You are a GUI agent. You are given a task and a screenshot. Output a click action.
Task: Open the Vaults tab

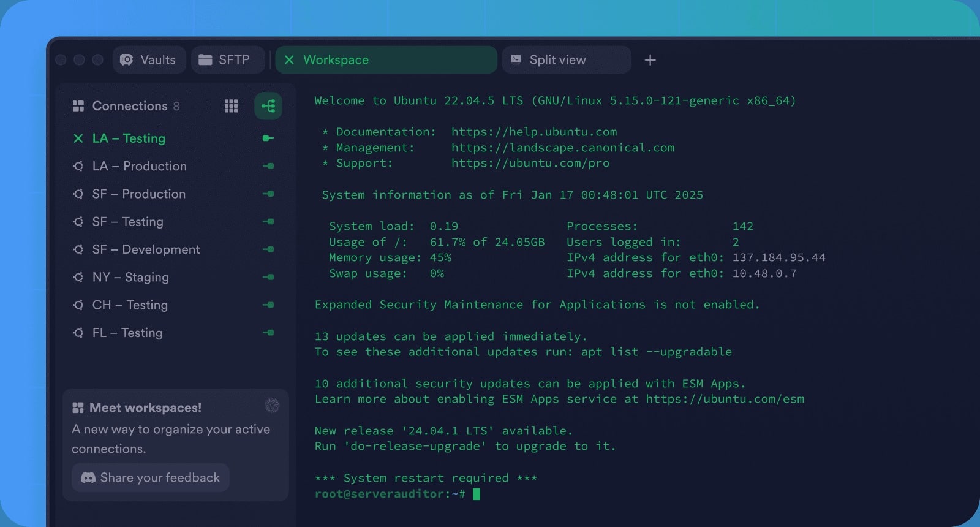point(149,59)
